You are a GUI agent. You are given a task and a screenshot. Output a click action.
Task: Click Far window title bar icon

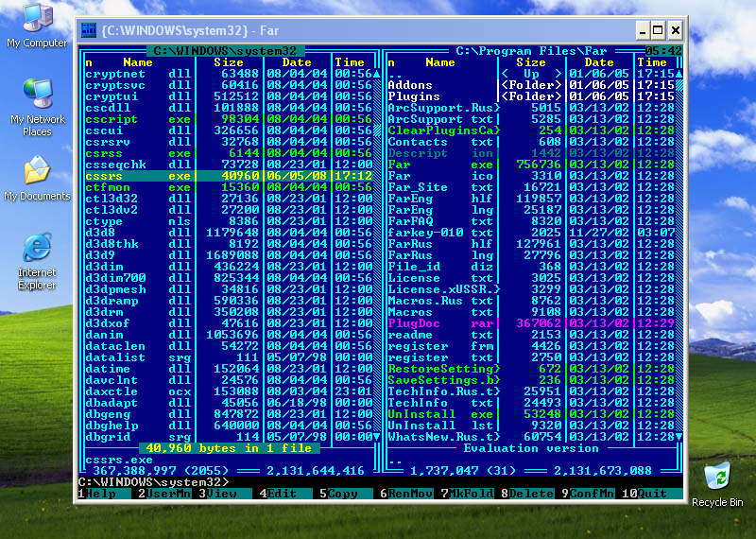point(89,30)
